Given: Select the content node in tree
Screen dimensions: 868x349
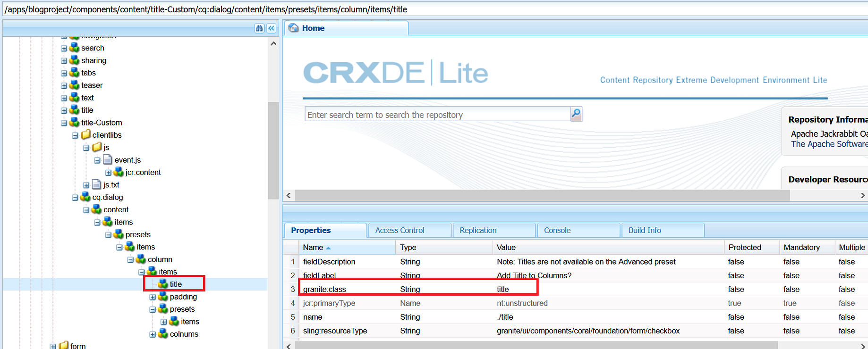Looking at the screenshot, I should [x=116, y=209].
